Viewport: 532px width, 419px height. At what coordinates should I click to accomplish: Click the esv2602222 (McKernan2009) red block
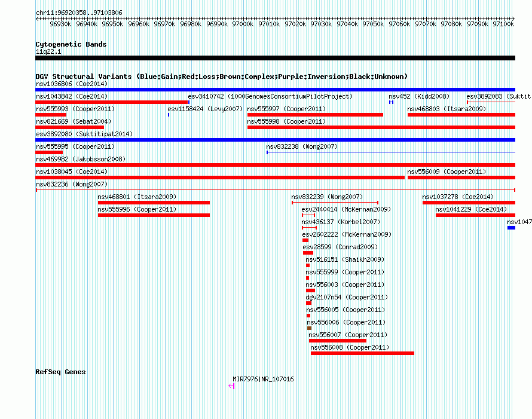tap(305, 240)
